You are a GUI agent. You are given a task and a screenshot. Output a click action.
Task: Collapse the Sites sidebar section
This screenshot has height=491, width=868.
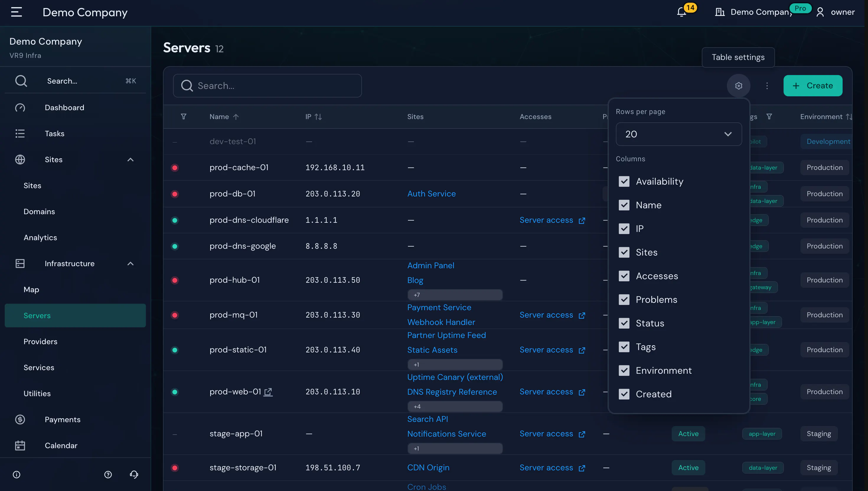130,160
